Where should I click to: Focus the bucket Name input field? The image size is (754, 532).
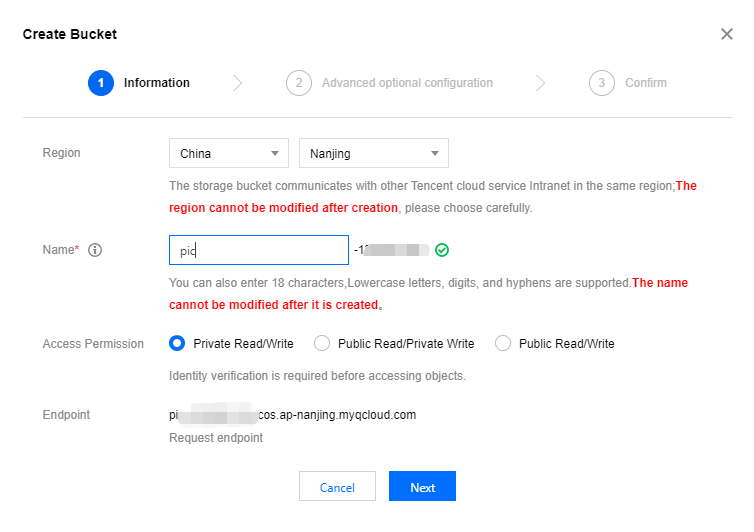pyautogui.click(x=258, y=250)
